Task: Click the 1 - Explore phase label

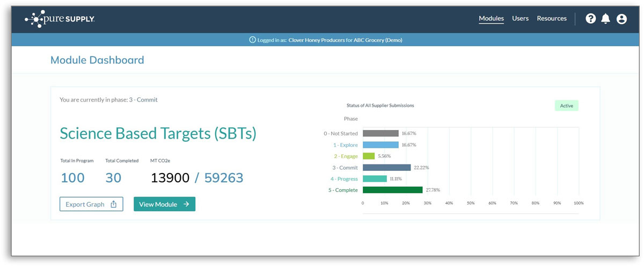Action: [345, 145]
